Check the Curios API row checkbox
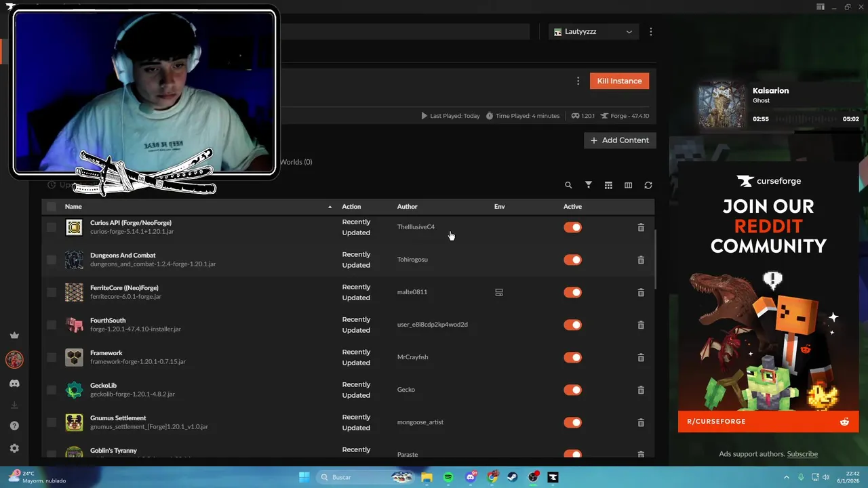 [52, 227]
